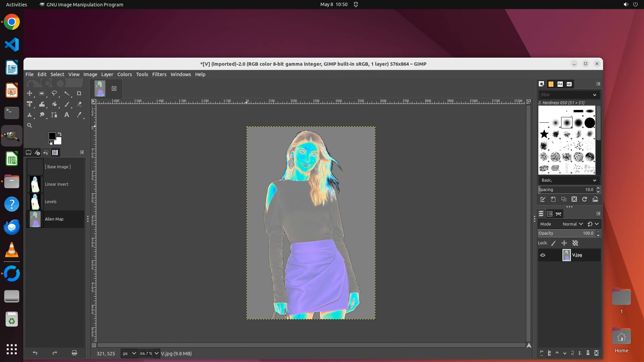Click the black foreground color swatch

pyautogui.click(x=52, y=136)
